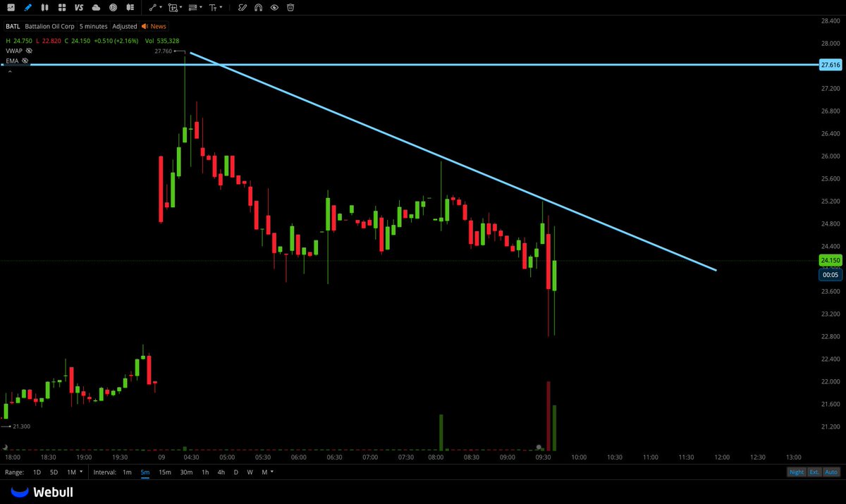This screenshot has height=504, width=846.
Task: Enable the magnet snap tool
Action: point(258,8)
